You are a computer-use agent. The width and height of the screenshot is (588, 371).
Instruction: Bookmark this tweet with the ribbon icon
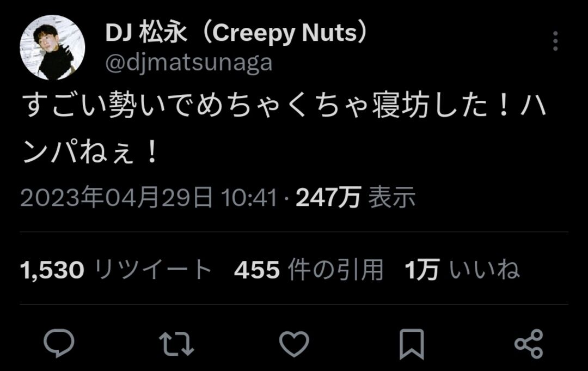click(412, 344)
